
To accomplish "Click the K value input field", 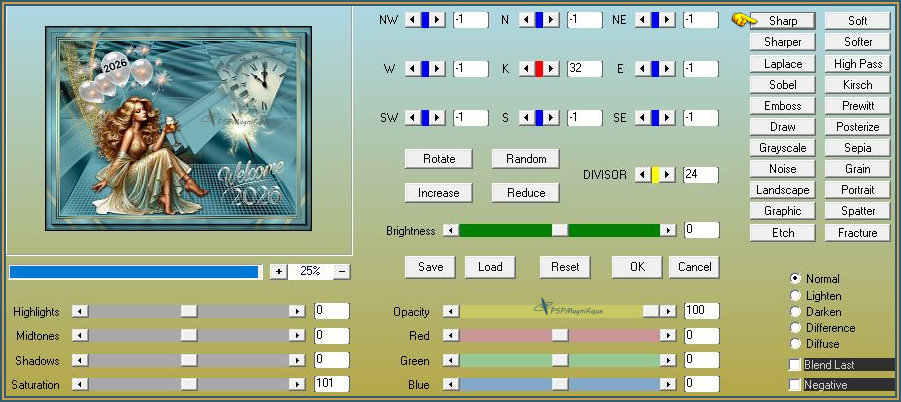I will [584, 69].
